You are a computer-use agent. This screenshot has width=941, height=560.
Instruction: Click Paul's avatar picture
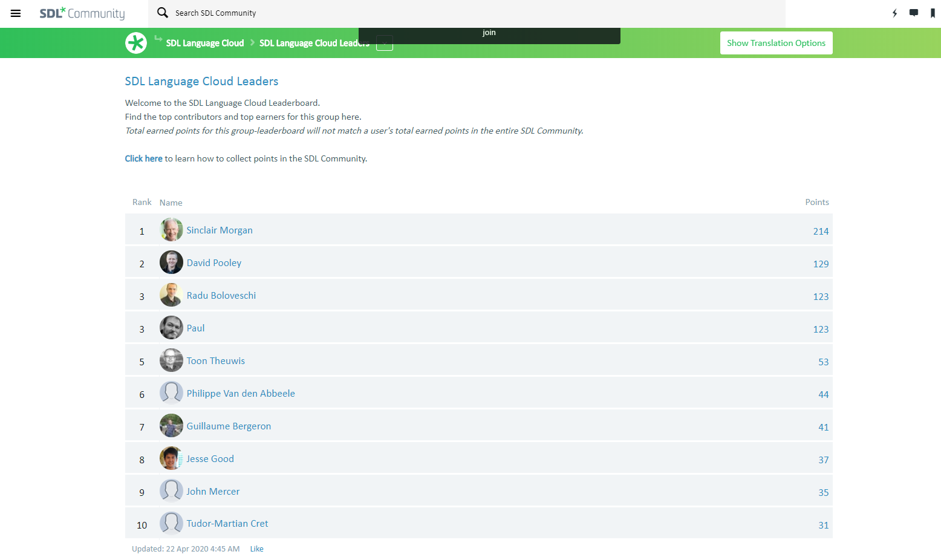click(x=171, y=328)
